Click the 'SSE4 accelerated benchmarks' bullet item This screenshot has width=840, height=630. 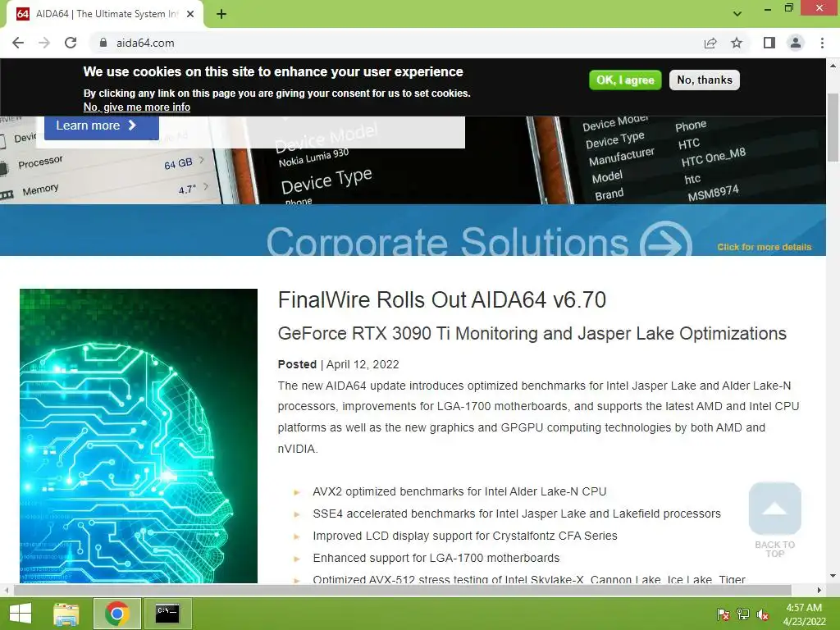tap(517, 514)
